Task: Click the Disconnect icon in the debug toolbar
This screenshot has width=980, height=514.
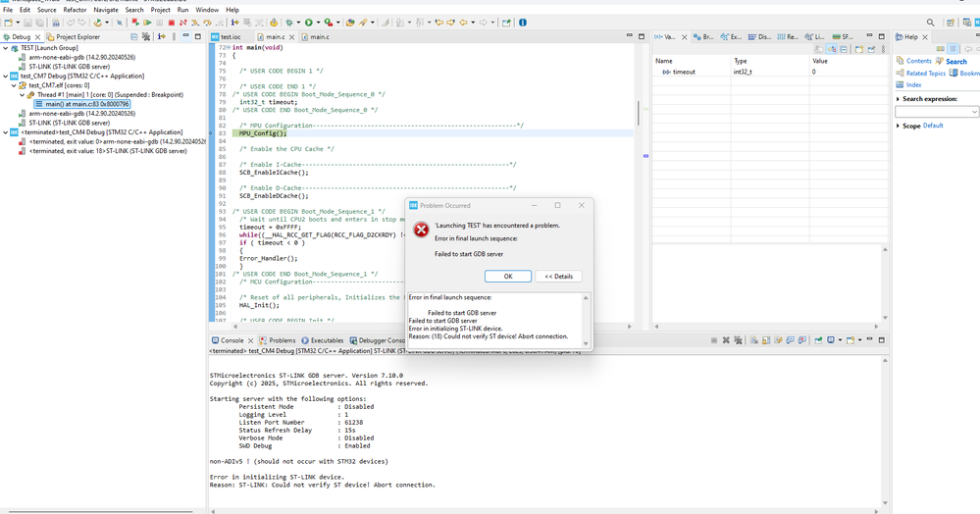Action: pos(183,23)
